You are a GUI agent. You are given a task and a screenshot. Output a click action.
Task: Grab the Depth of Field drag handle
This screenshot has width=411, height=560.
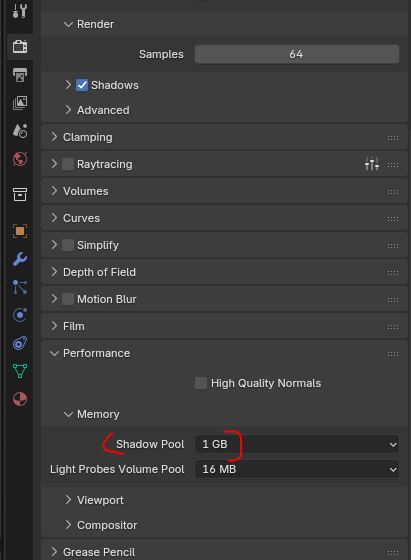(393, 273)
